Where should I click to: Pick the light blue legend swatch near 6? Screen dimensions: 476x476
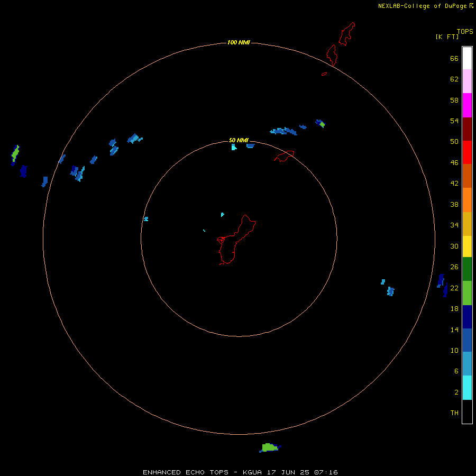pos(467,364)
